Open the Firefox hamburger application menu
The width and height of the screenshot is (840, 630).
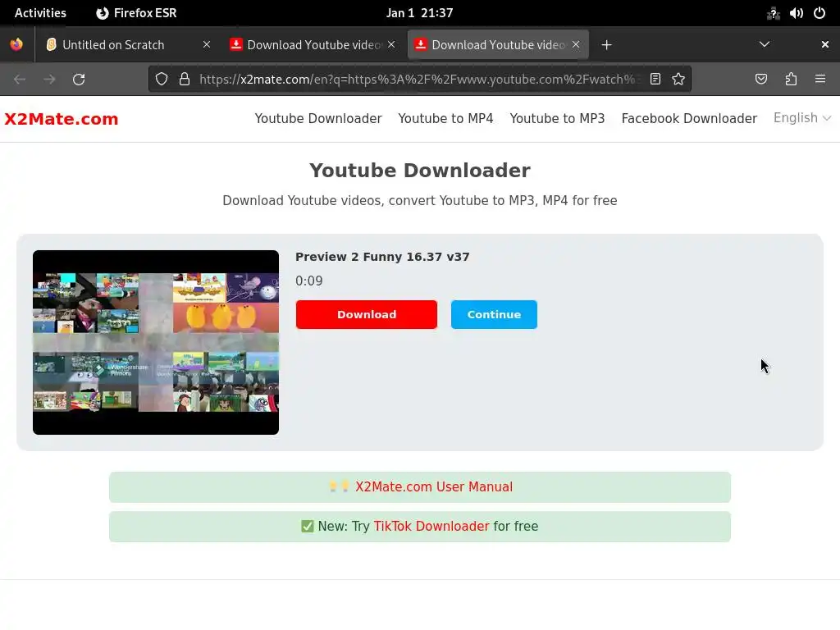pos(819,80)
